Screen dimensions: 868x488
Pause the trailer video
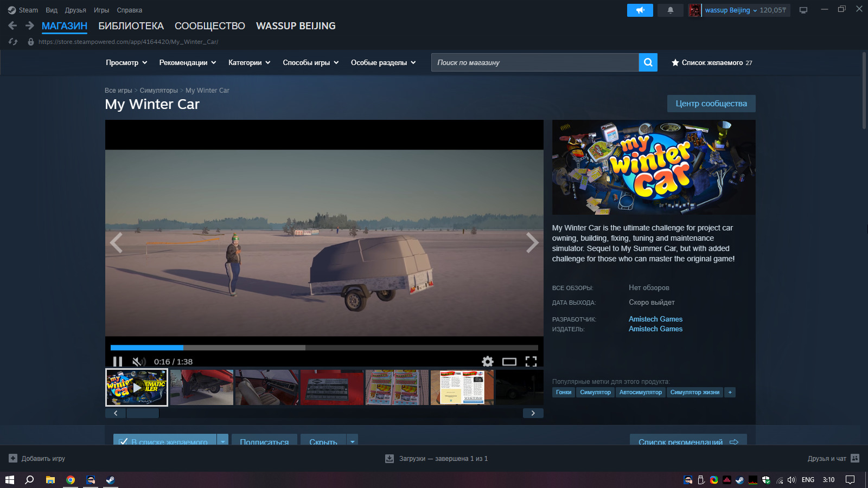[x=118, y=362]
